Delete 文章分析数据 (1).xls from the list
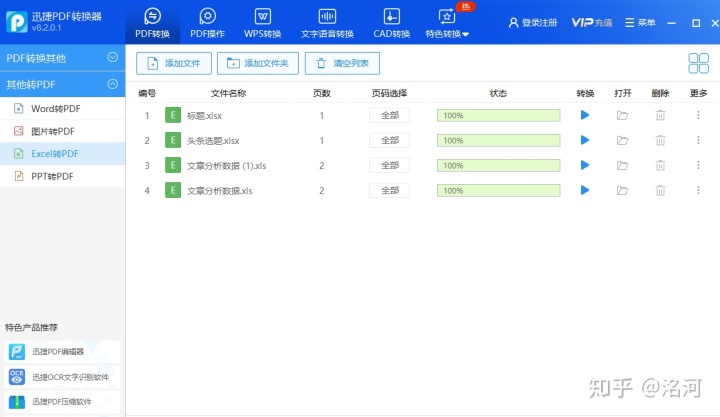Viewport: 720px width, 417px height. tap(660, 165)
